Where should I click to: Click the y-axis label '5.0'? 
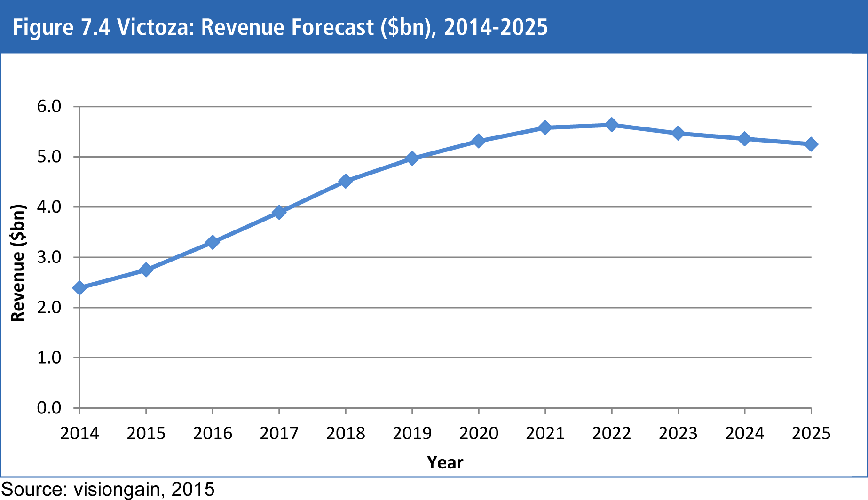[49, 157]
